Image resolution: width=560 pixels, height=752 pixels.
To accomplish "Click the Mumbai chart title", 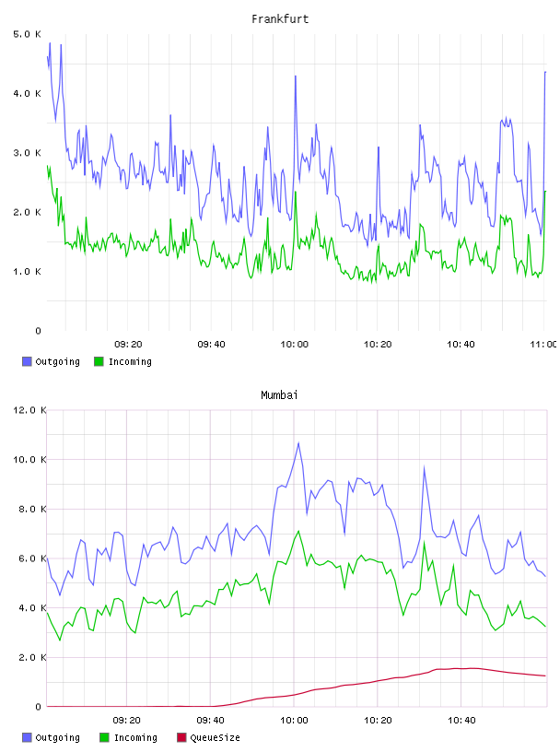I will tap(279, 395).
